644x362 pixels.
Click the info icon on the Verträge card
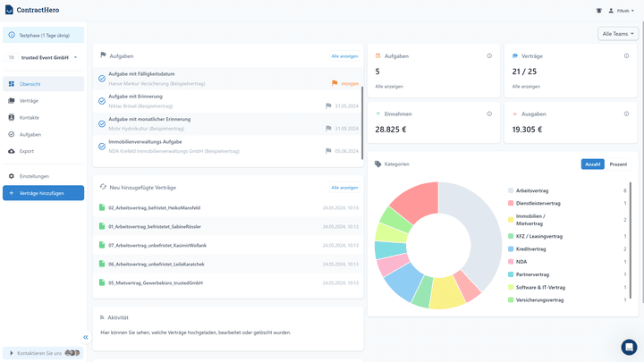(626, 55)
